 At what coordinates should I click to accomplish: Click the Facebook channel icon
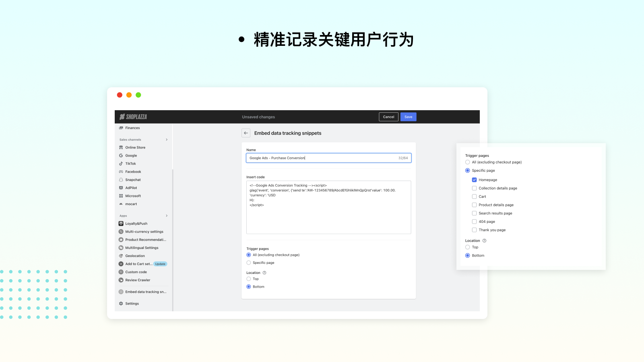(x=121, y=172)
